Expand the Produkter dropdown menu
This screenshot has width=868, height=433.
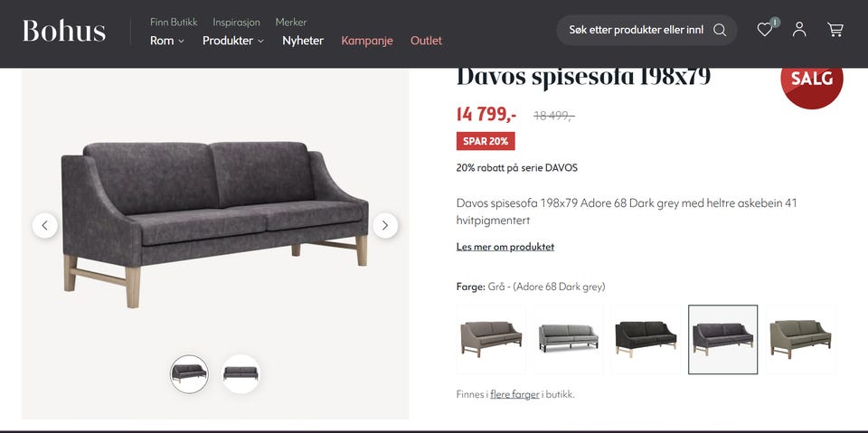click(x=233, y=41)
